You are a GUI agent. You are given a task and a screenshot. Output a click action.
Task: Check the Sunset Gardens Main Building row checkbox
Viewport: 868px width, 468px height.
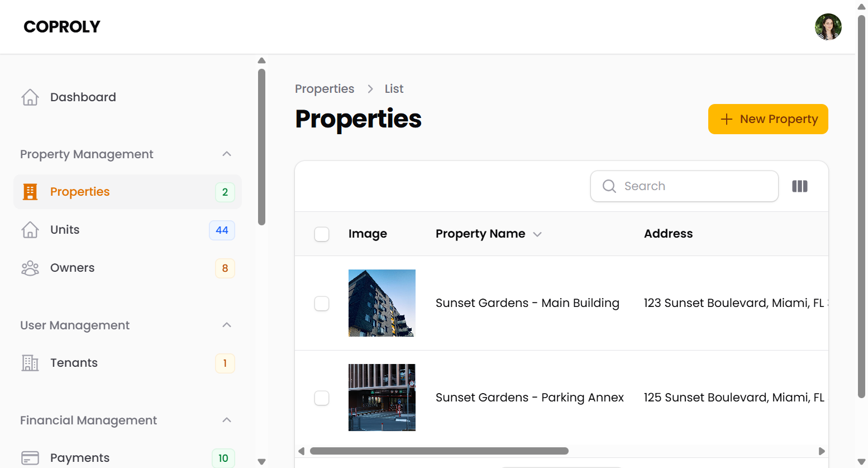322,303
